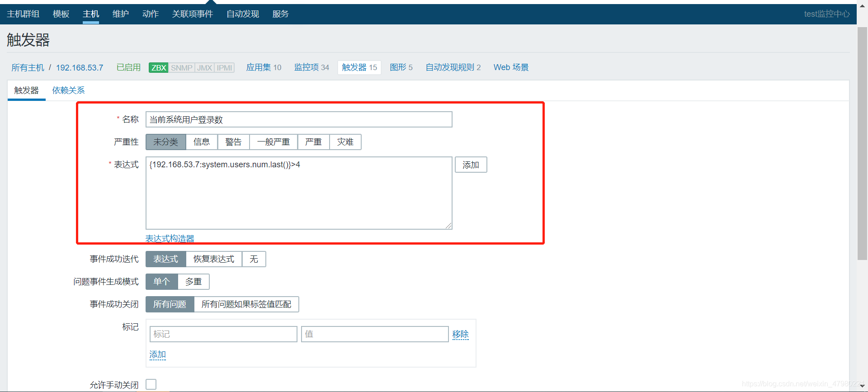The width and height of the screenshot is (868, 392).
Task: Open the 维护 menu item
Action: pos(121,14)
